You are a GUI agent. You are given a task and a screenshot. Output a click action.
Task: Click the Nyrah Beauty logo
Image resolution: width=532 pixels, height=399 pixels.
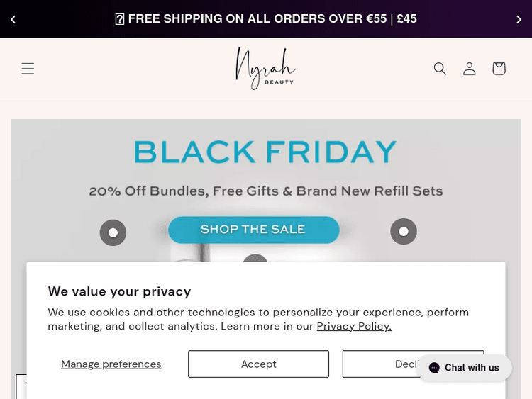[x=265, y=69]
